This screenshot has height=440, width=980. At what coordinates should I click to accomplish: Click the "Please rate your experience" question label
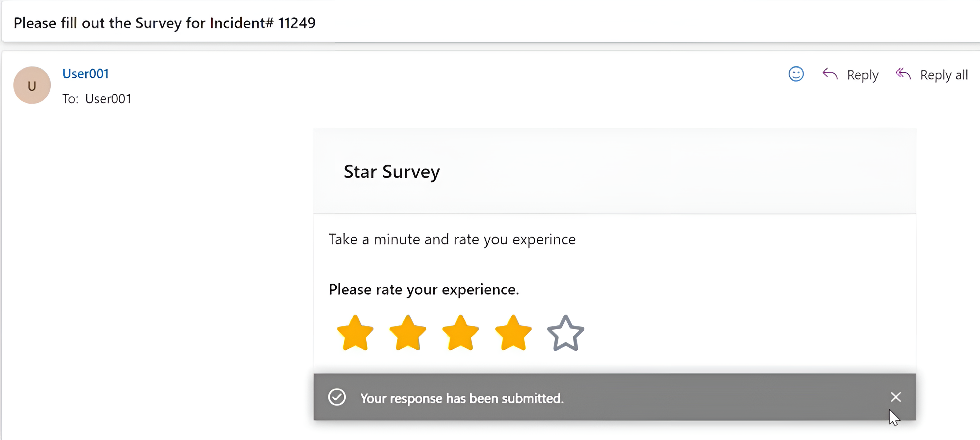pos(423,289)
